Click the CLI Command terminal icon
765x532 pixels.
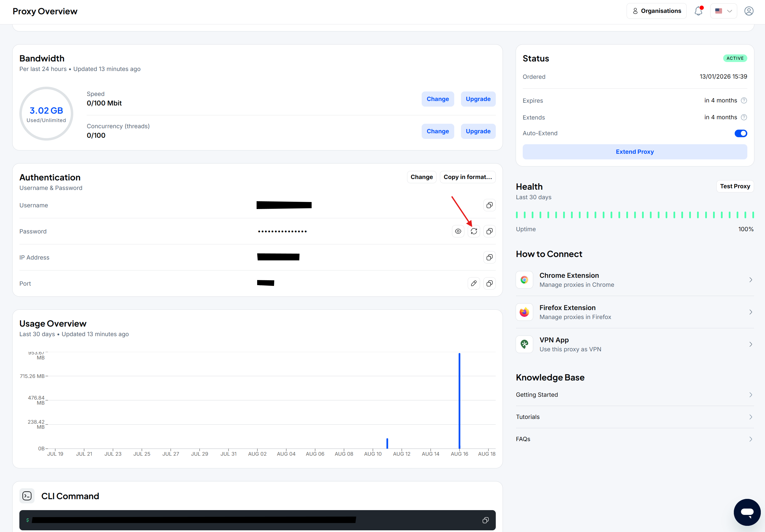(x=27, y=496)
